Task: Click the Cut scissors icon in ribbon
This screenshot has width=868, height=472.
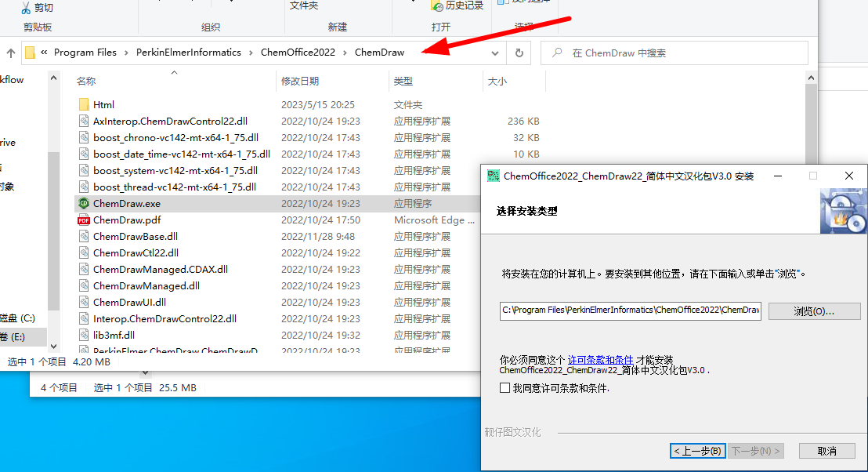Action: tap(26, 7)
